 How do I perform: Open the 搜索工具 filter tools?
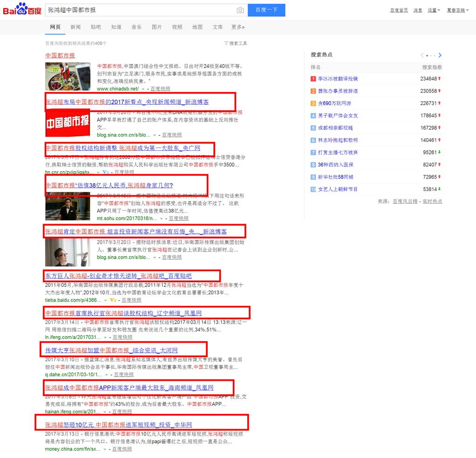pyautogui.click(x=236, y=43)
